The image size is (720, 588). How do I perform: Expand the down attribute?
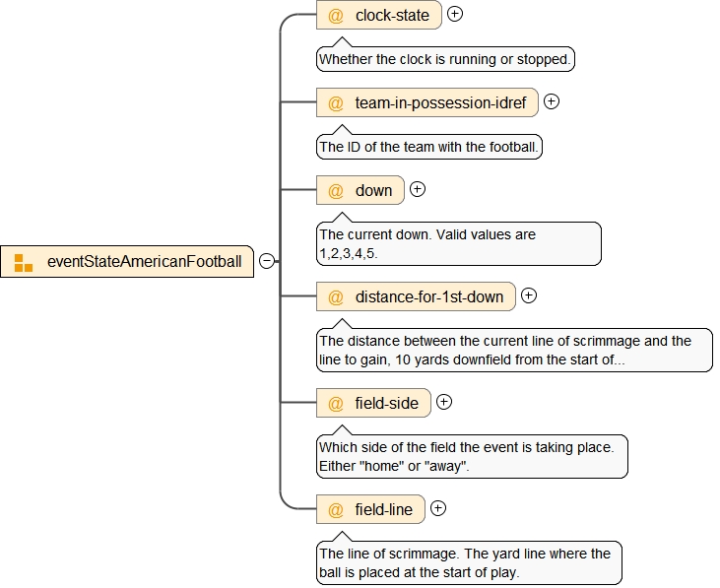coord(418,188)
